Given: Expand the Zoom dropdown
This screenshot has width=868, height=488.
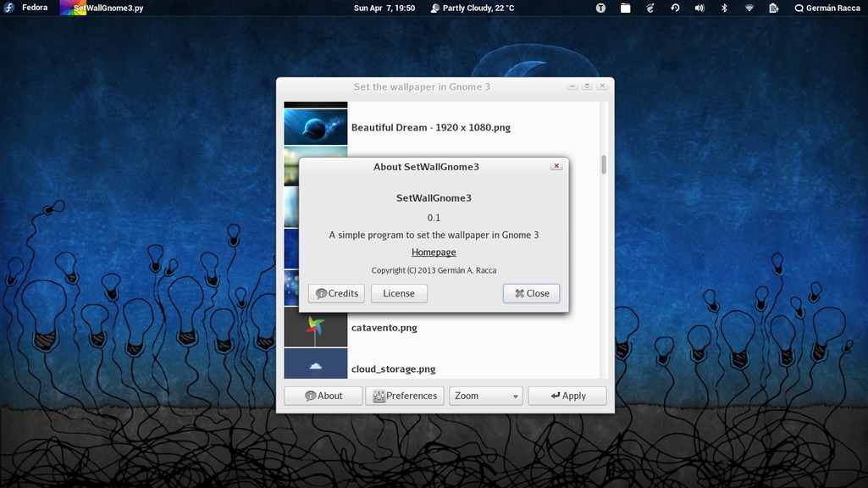Looking at the screenshot, I should click(x=485, y=396).
